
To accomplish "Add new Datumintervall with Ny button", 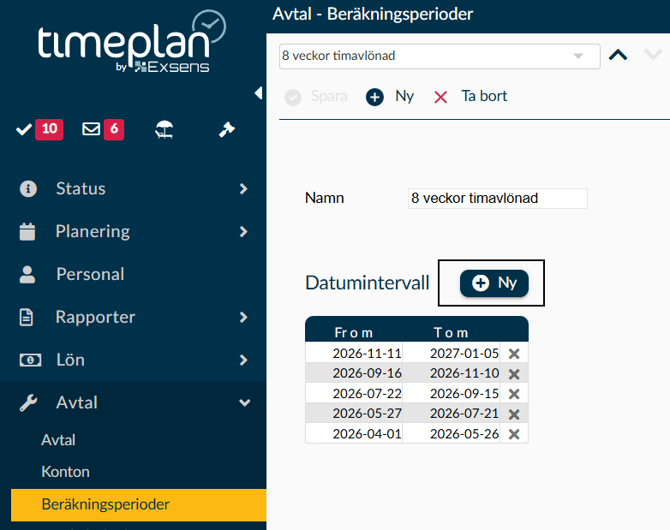I will coord(494,283).
